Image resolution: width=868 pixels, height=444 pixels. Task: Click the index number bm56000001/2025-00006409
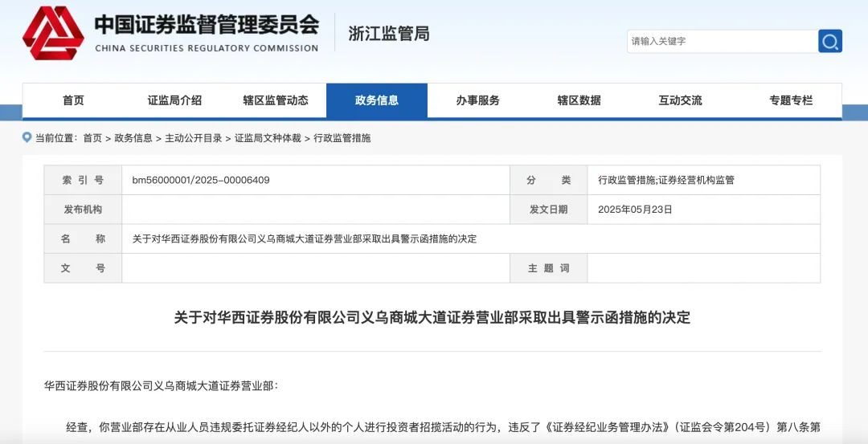point(201,181)
